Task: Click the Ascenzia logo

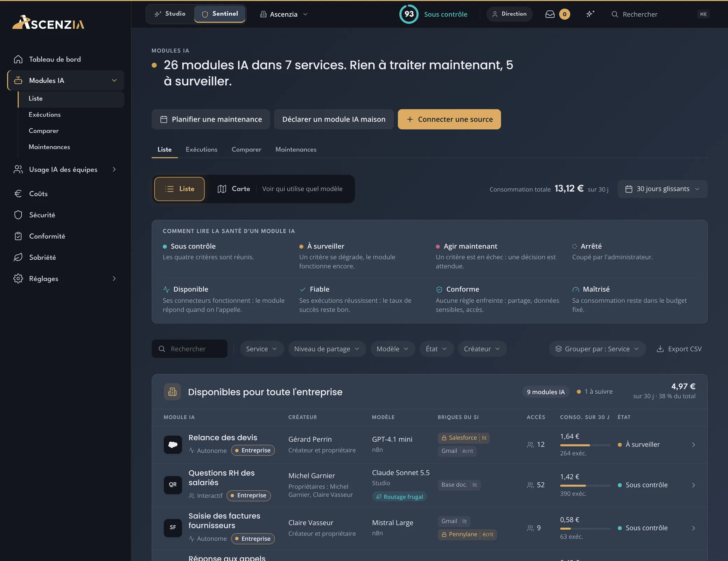Action: point(48,23)
